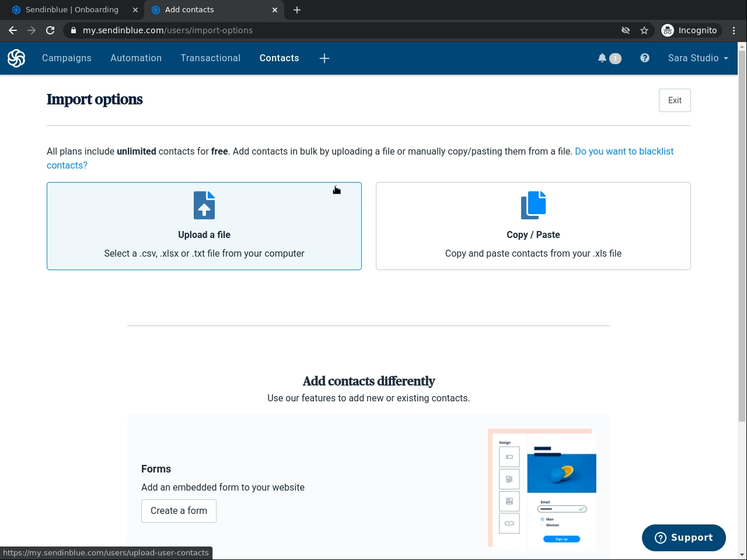
Task: Click the Exit button
Action: [x=675, y=100]
